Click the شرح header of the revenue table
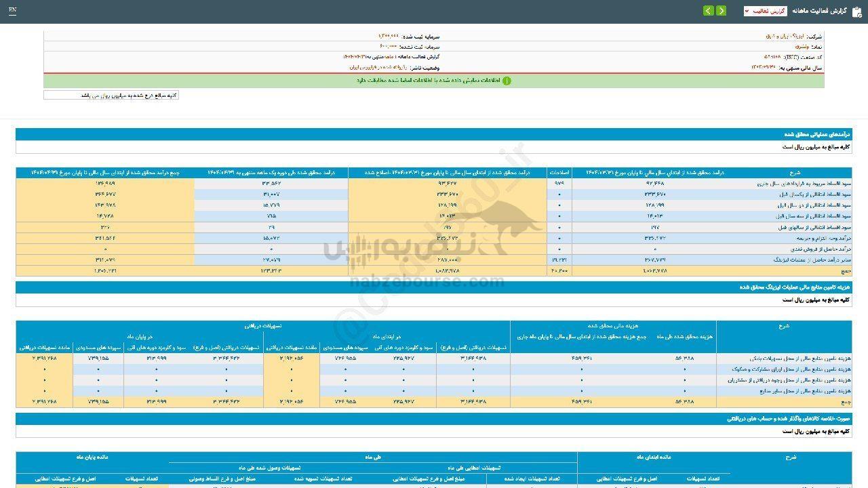868x488 pixels. [x=795, y=173]
